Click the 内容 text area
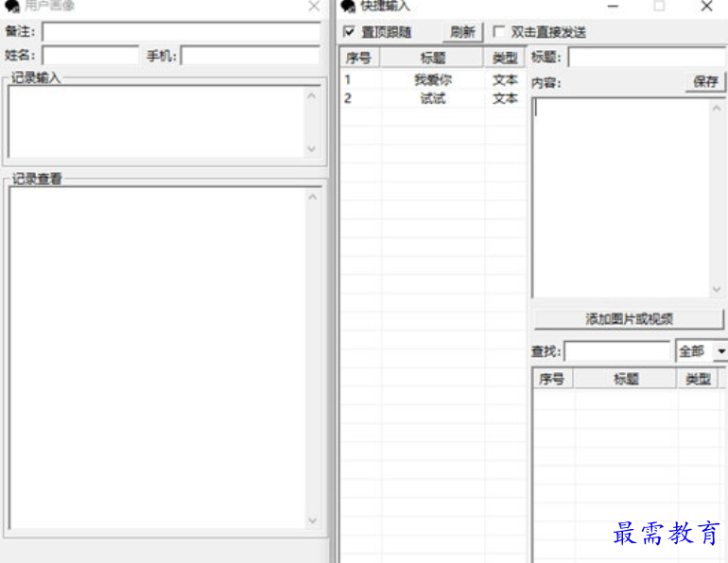The image size is (728, 563). [x=621, y=197]
